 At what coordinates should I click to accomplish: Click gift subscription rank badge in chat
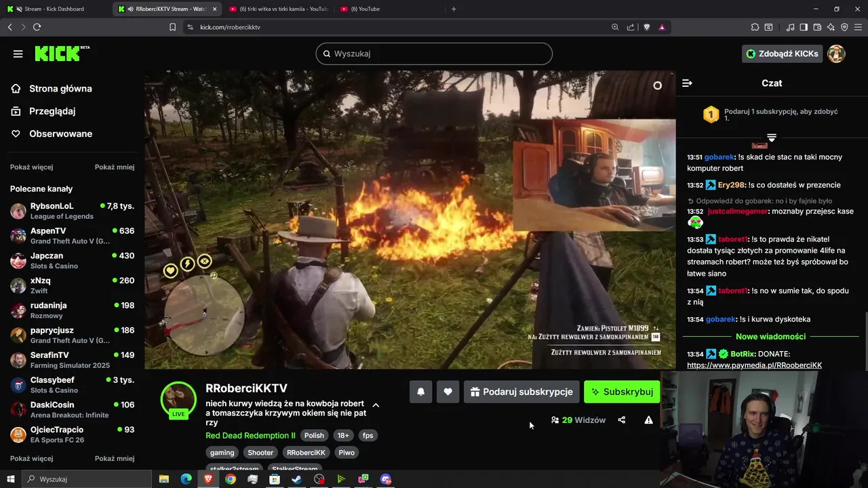click(x=711, y=115)
